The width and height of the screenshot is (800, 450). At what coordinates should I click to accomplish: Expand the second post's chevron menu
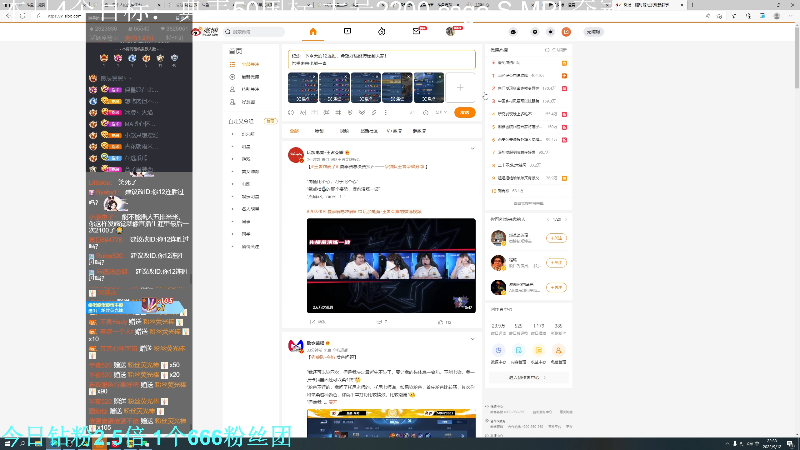472,339
